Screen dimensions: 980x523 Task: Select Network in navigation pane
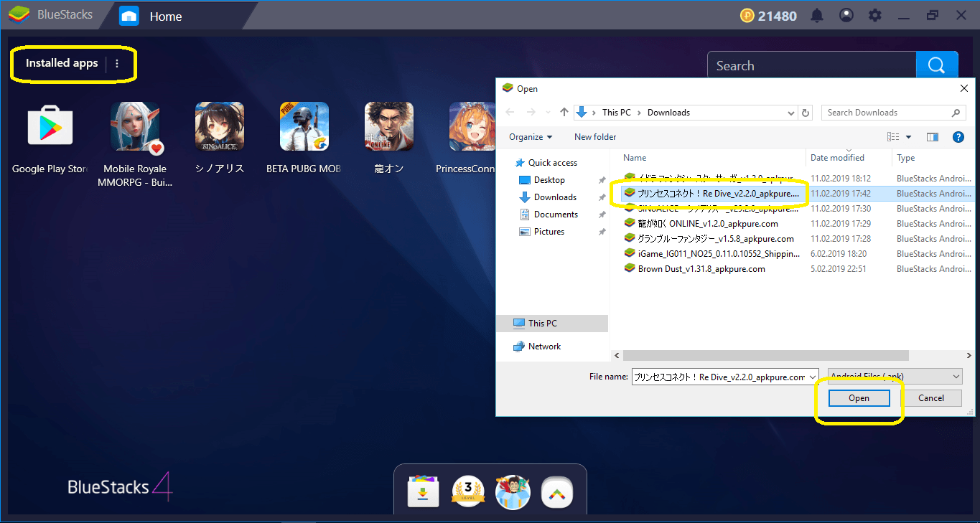click(x=544, y=347)
